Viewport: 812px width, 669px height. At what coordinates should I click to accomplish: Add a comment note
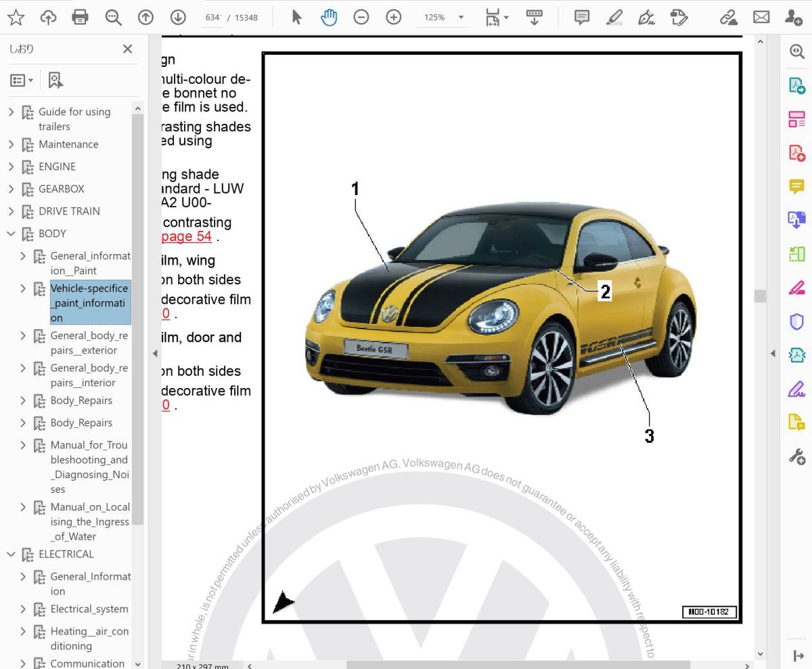(x=581, y=17)
